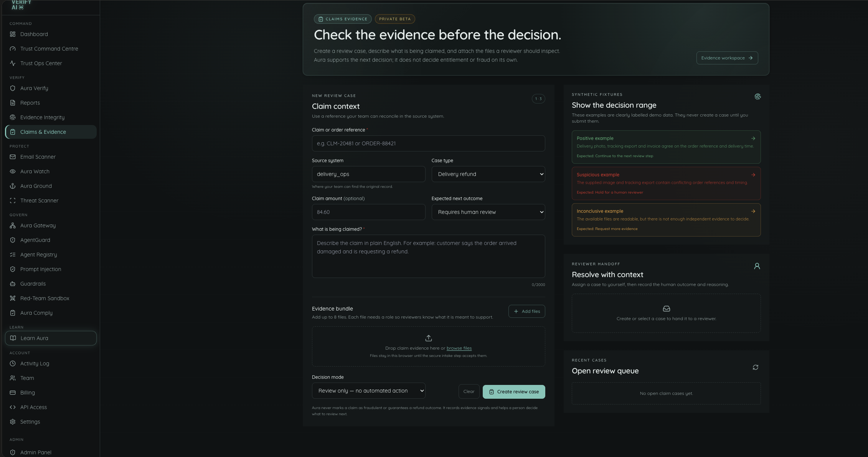
Task: Open the Expected next outcome dropdown
Action: point(488,212)
